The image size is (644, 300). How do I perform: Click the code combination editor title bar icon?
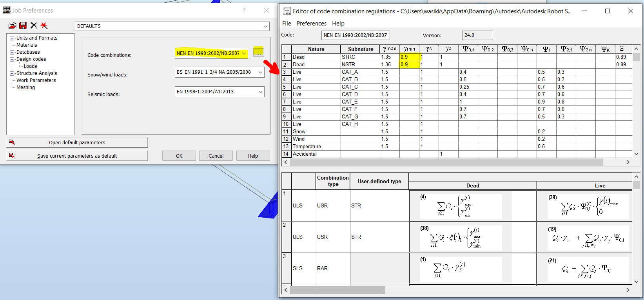[287, 11]
